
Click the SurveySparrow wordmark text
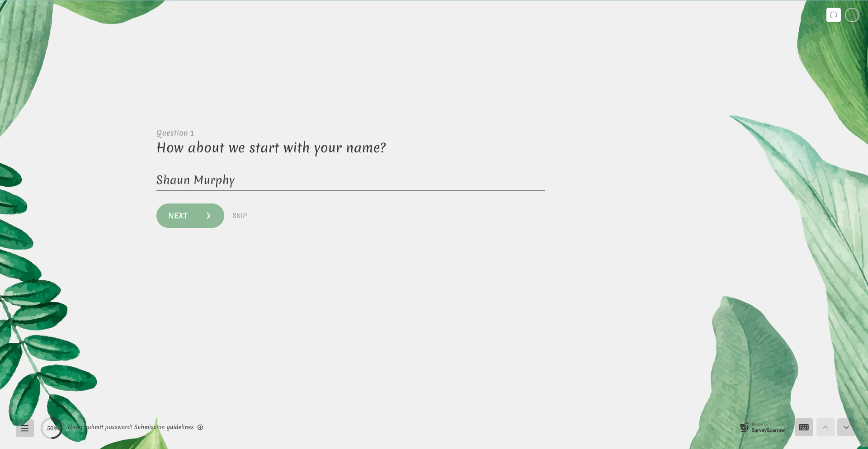pos(768,430)
